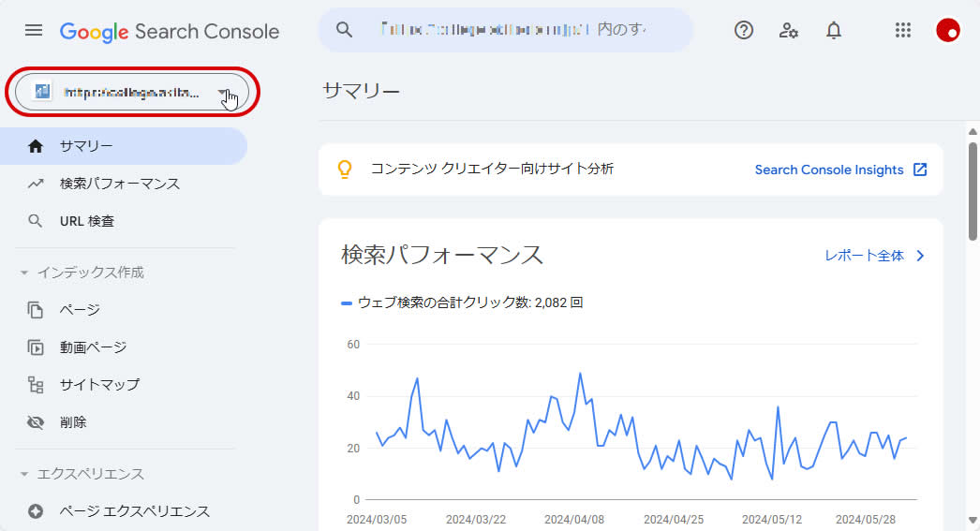Open user settings (person gear) icon
980x531 pixels.
pos(789,31)
